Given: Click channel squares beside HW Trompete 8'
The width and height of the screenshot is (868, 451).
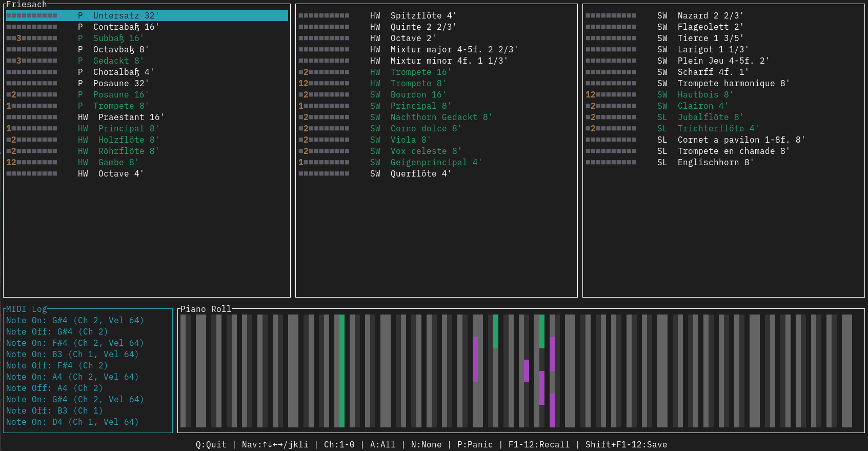Looking at the screenshot, I should point(324,84).
